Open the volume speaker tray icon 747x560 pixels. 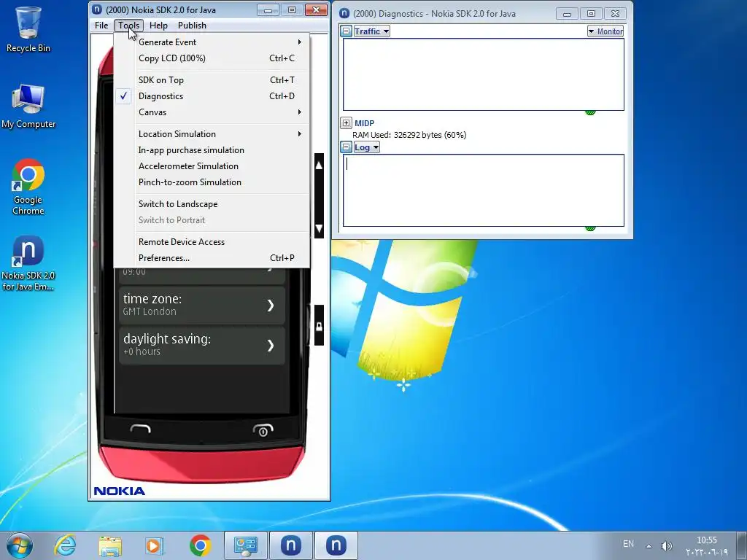pos(667,545)
